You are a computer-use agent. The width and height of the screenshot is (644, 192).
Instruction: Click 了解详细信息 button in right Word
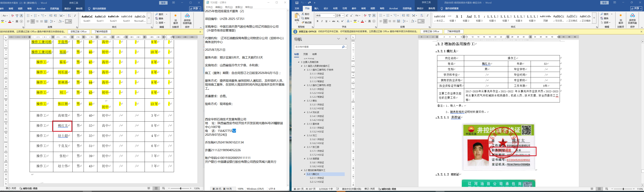[x=454, y=32]
